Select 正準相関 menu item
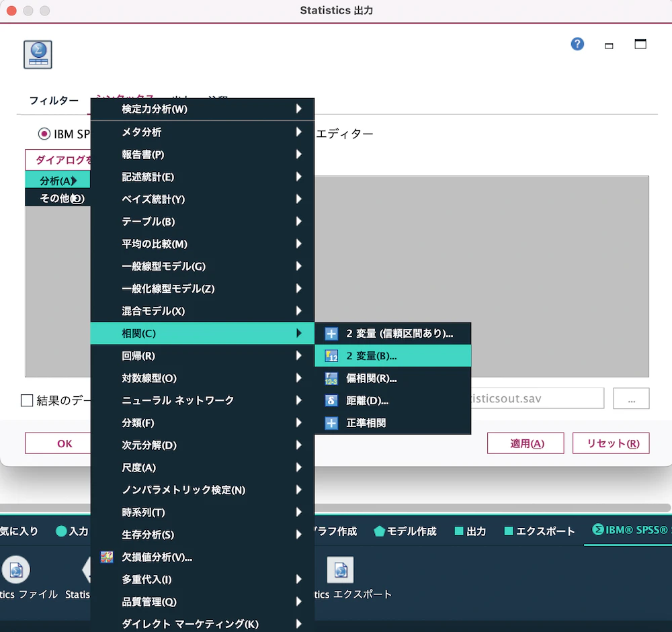Image resolution: width=672 pixels, height=632 pixels. click(392, 423)
